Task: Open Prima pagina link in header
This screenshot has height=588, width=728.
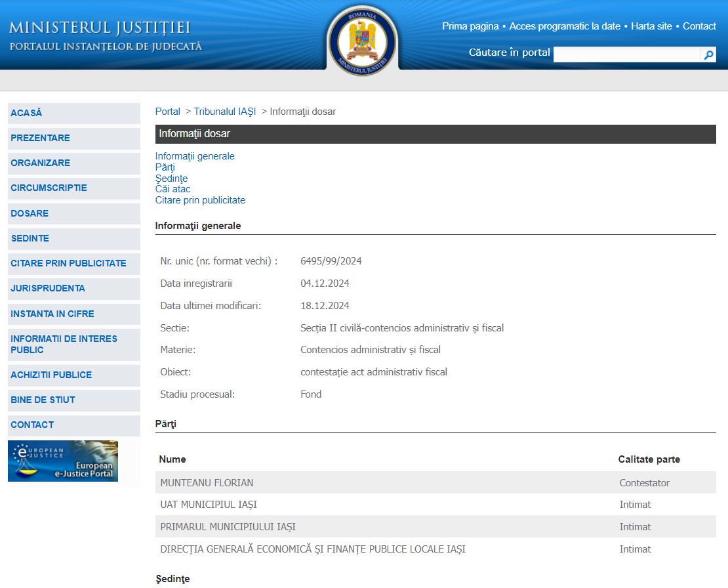Action: 470,26
